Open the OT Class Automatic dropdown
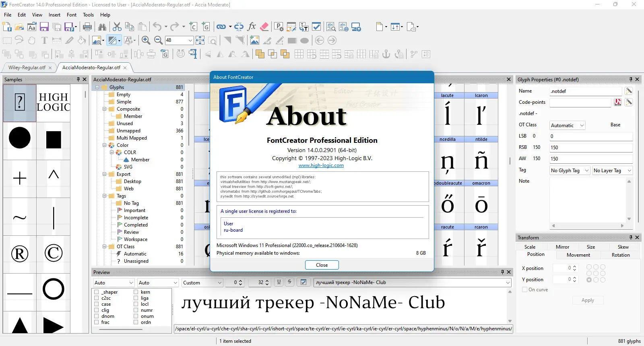The height and width of the screenshot is (346, 644). [x=582, y=126]
